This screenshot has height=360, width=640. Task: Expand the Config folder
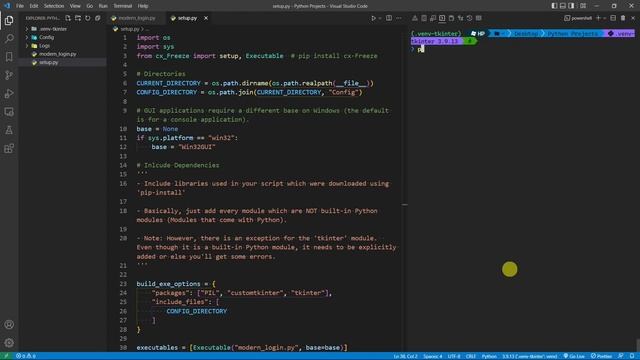(x=27, y=37)
